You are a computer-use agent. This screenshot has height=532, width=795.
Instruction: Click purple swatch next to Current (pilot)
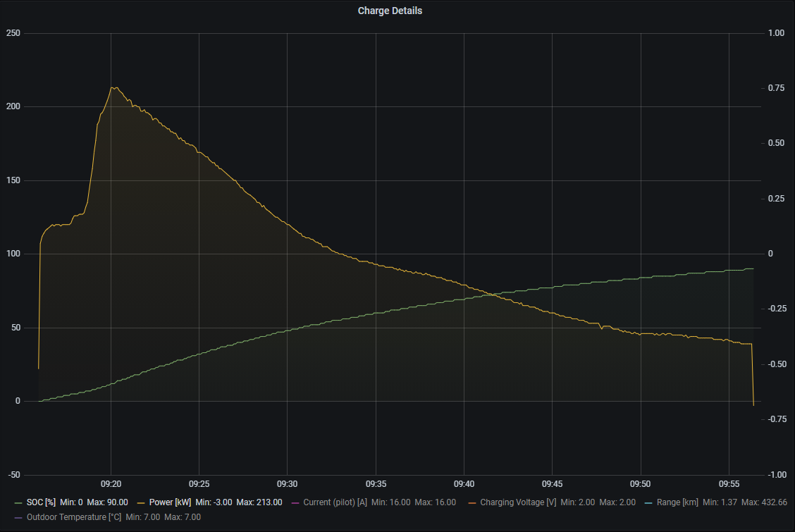(295, 502)
